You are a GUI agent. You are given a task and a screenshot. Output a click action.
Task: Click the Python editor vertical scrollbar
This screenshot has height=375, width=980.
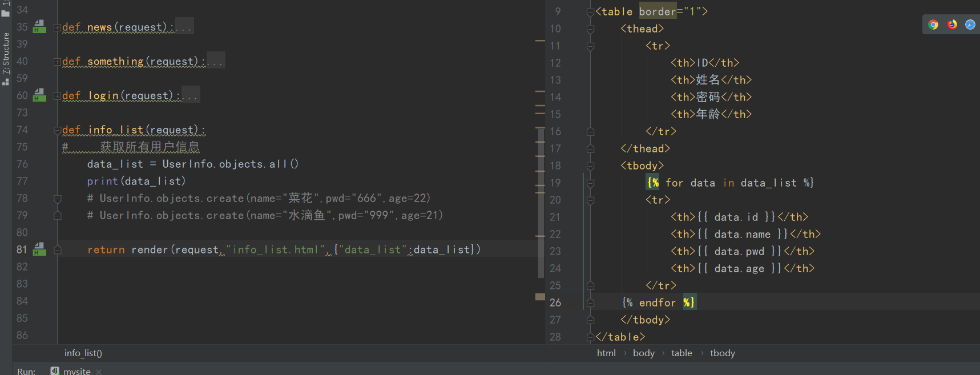(x=541, y=203)
